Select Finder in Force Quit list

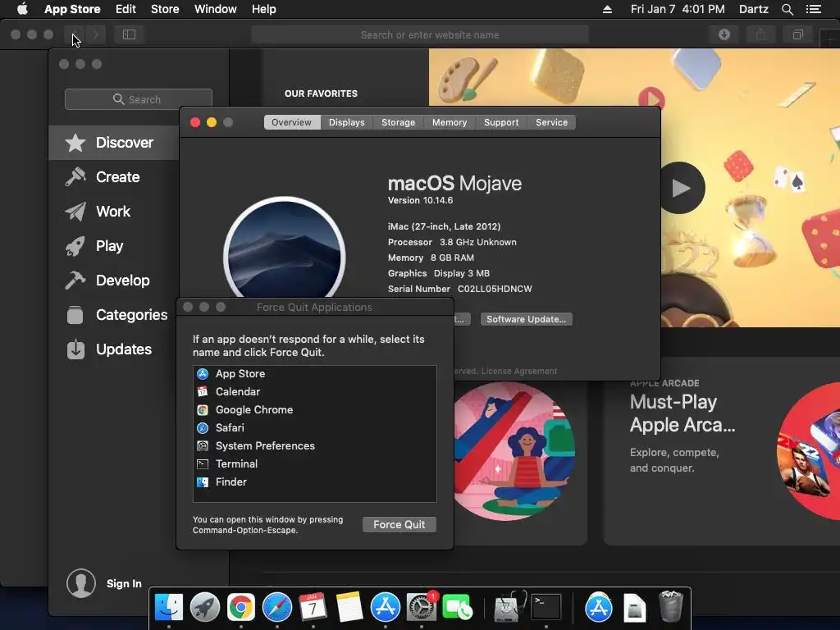click(x=314, y=482)
